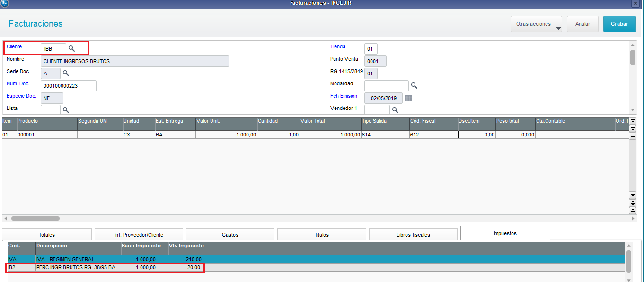This screenshot has height=282, width=644.
Task: Click the items grid scroll right arrow
Action: click(633, 218)
